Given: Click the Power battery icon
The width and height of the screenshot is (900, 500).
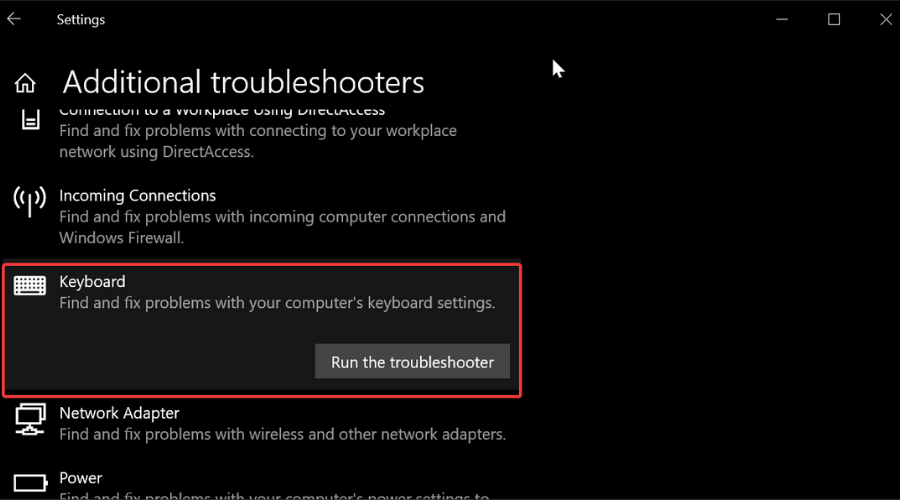Looking at the screenshot, I should pyautogui.click(x=30, y=483).
